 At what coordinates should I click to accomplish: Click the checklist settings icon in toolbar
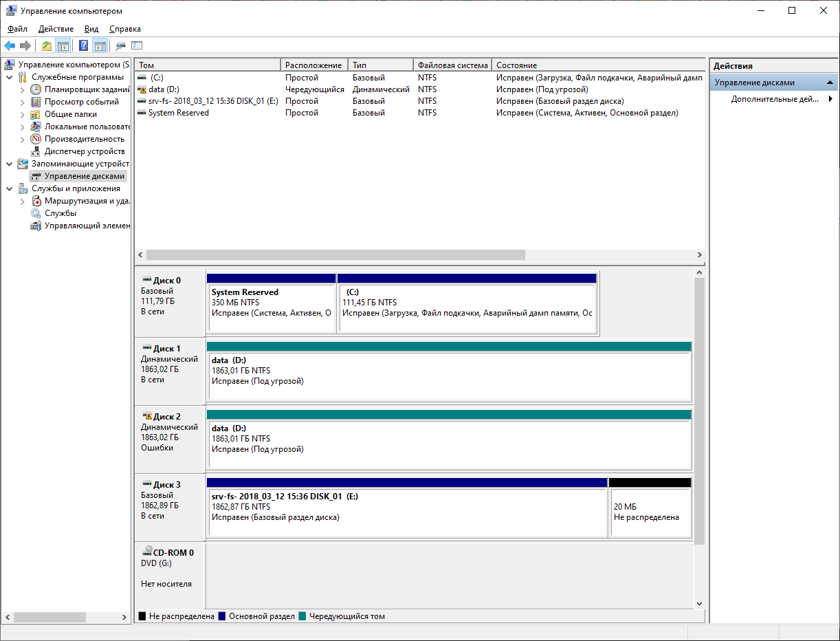point(137,46)
